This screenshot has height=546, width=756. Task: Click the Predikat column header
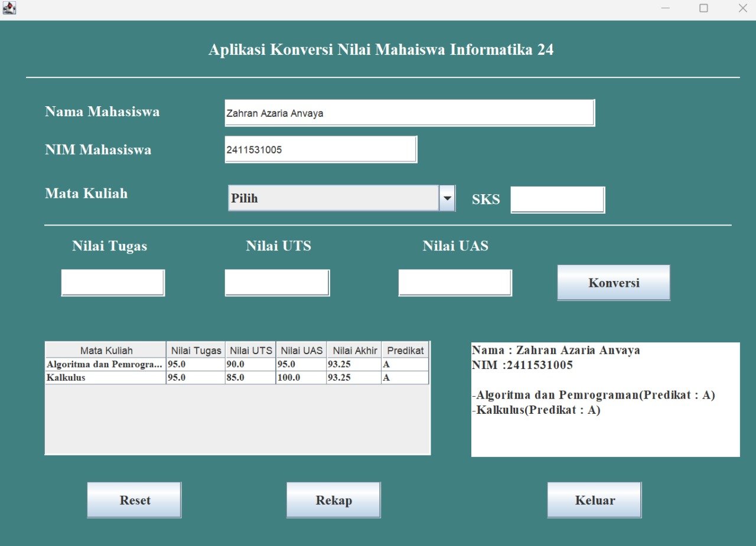pos(405,350)
